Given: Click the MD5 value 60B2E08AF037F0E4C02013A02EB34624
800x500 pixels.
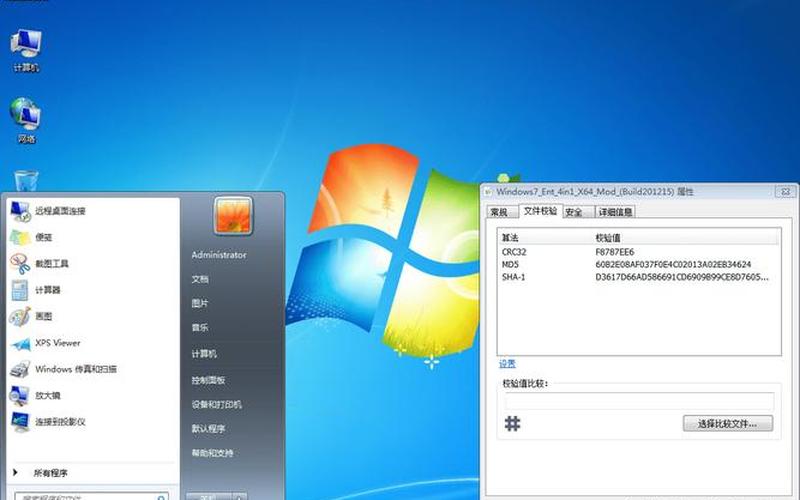Looking at the screenshot, I should coord(673,264).
